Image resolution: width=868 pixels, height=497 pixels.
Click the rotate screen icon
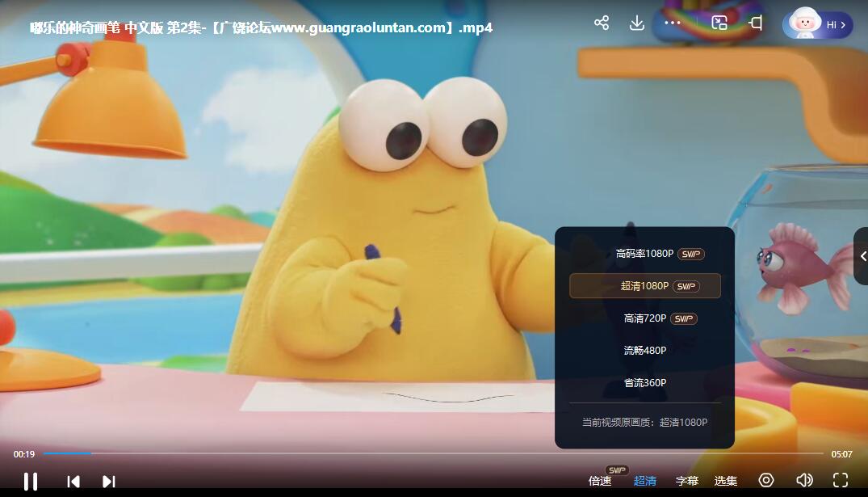[x=756, y=23]
